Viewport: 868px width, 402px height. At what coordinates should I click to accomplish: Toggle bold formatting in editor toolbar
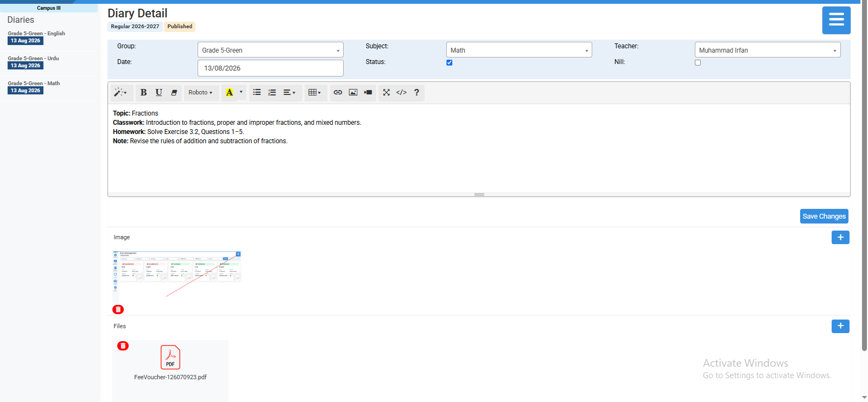(x=143, y=93)
